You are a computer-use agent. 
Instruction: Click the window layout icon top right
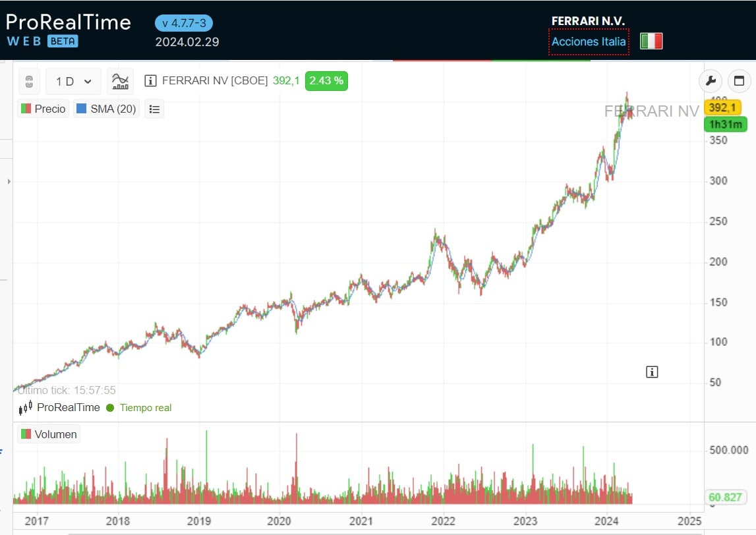click(739, 81)
